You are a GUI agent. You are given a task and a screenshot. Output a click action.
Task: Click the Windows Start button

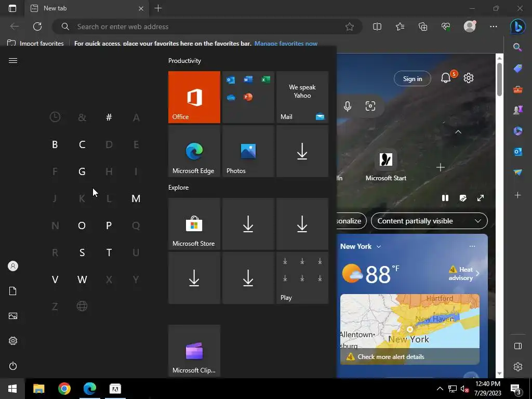12,389
